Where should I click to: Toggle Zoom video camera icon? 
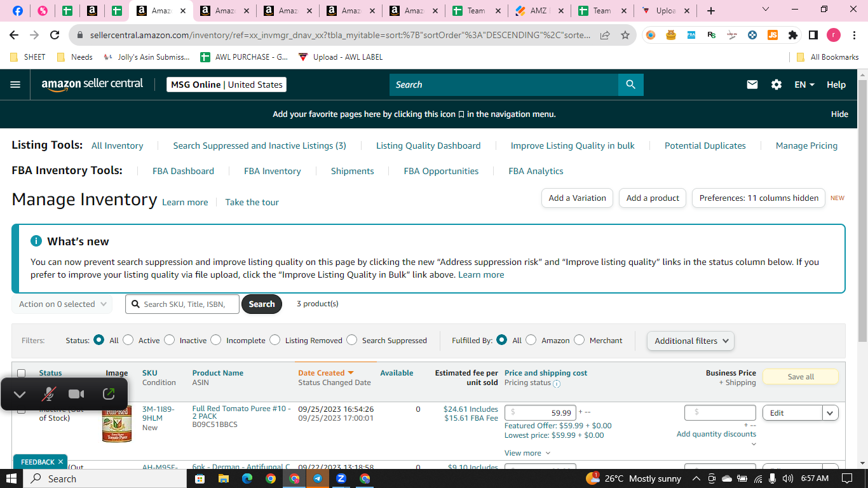77,395
